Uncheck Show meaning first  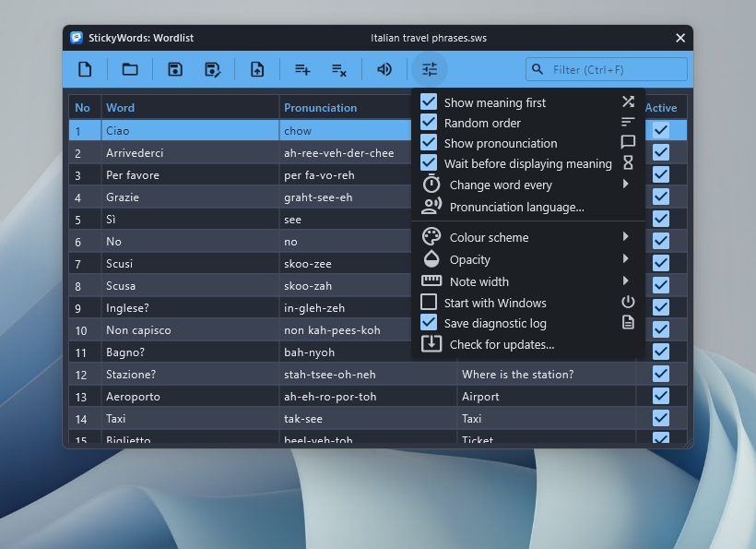[429, 101]
